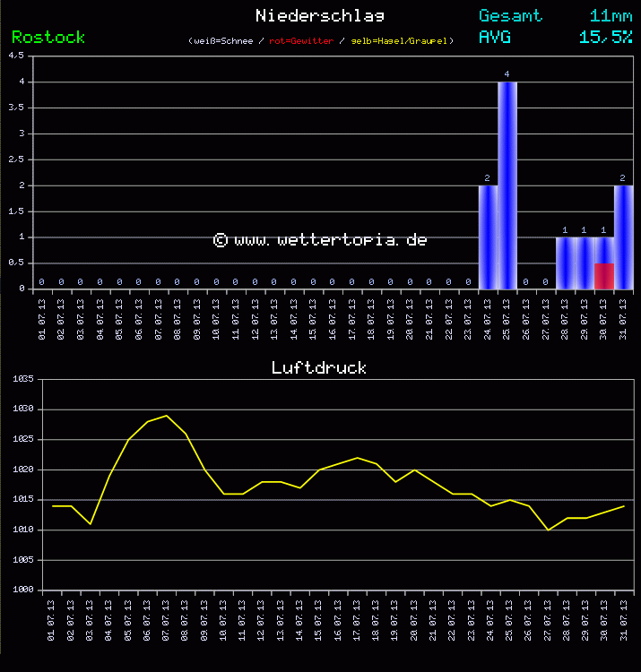Screen dimensions: 641x672
Task: Click the pressure line peak near 1029
Action: [166, 416]
